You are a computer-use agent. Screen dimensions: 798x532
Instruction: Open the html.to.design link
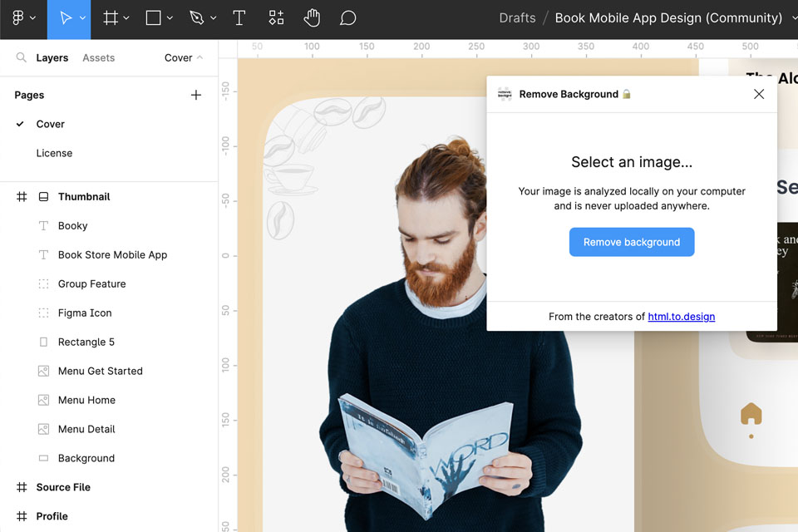click(x=681, y=316)
